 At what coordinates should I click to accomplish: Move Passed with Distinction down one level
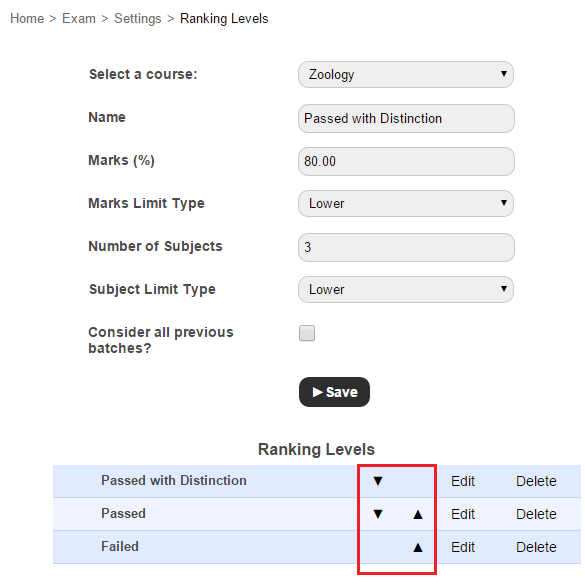coord(378,481)
